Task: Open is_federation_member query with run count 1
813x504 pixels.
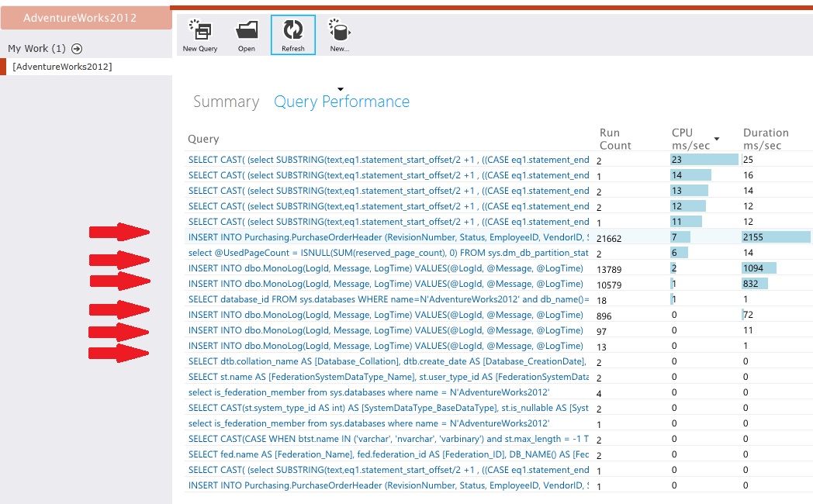Action: pos(368,423)
